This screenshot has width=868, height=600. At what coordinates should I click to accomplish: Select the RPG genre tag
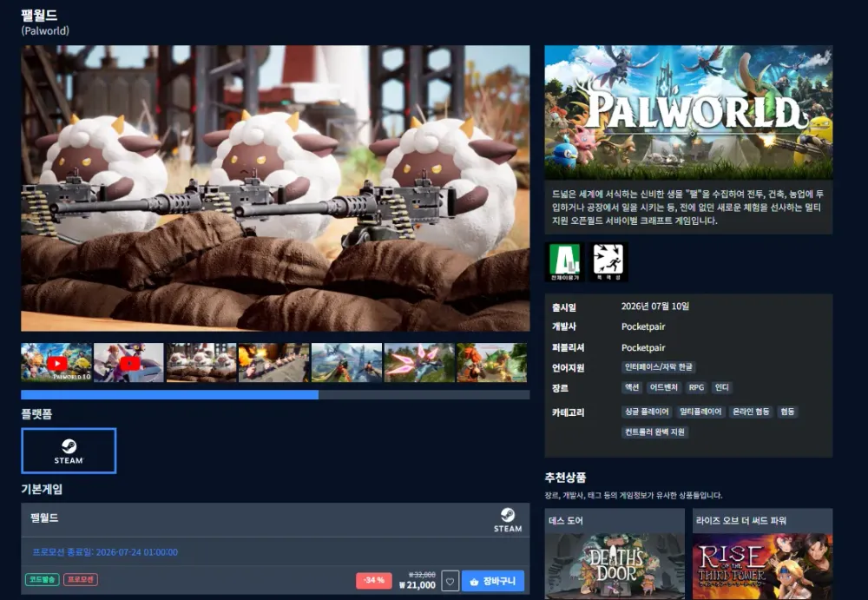tap(696, 387)
